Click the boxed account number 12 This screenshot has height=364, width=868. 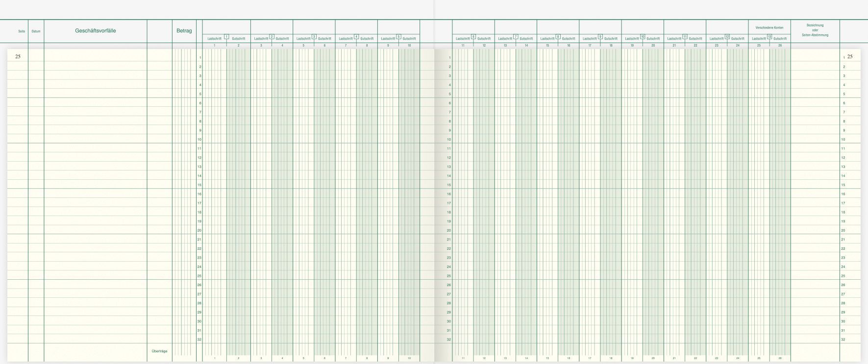727,37
